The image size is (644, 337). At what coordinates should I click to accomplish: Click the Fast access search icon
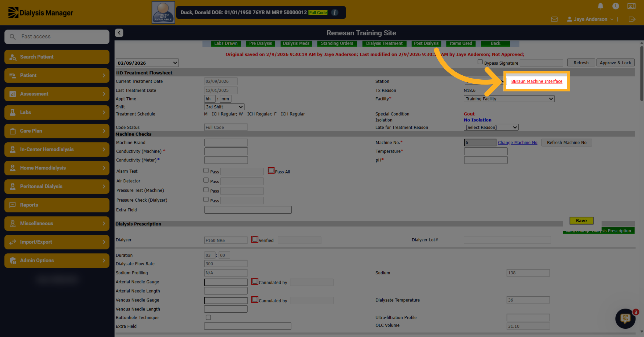tap(13, 36)
